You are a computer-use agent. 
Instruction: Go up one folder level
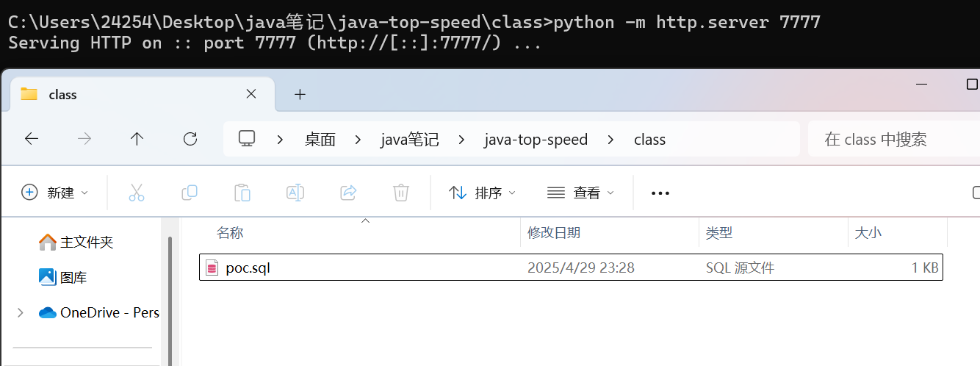point(137,139)
